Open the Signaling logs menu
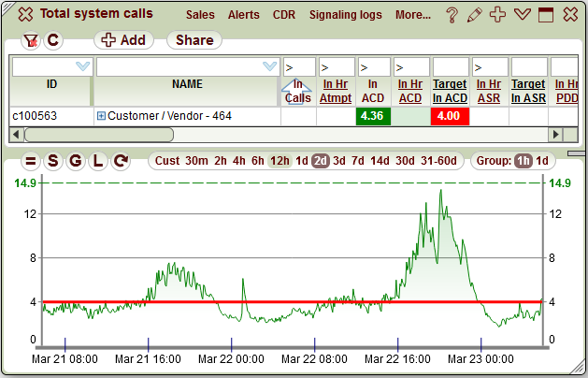The height and width of the screenshot is (378, 588). pyautogui.click(x=346, y=16)
